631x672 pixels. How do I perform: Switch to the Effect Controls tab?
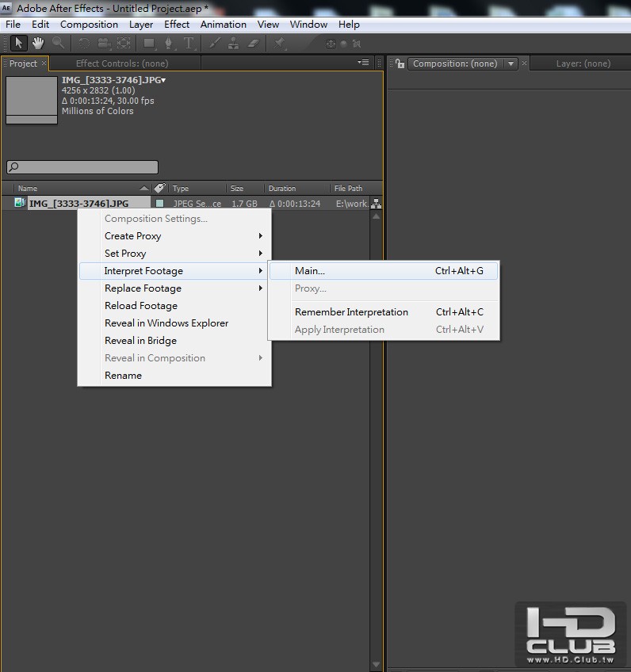point(122,63)
